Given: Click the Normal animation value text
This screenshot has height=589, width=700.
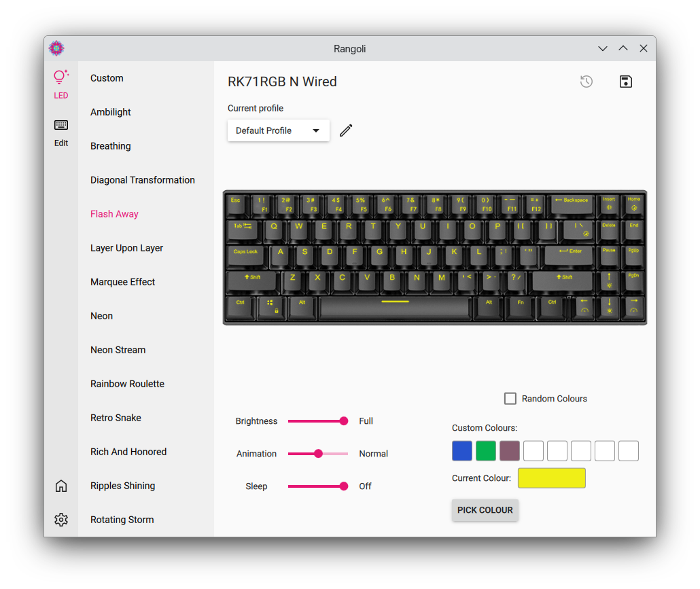Looking at the screenshot, I should 373,453.
